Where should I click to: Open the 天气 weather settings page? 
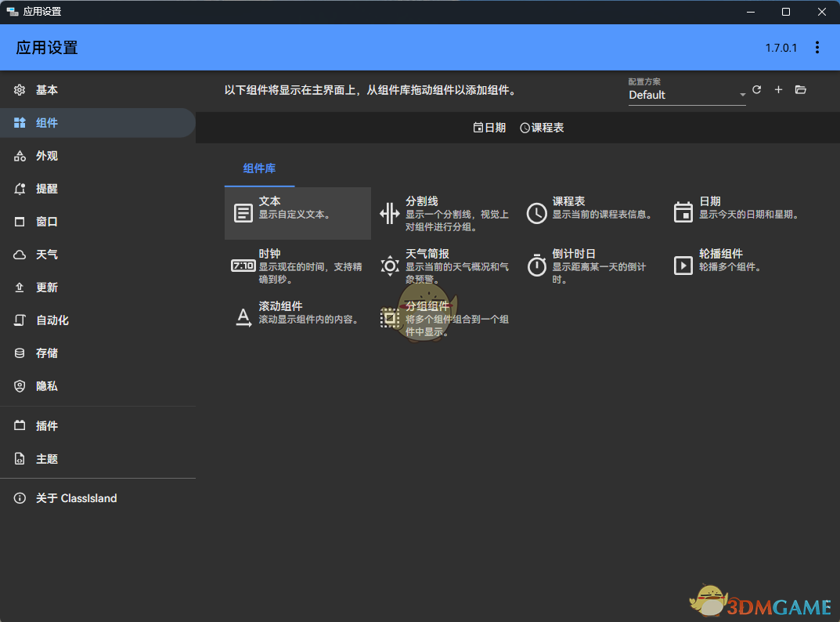tap(47, 254)
